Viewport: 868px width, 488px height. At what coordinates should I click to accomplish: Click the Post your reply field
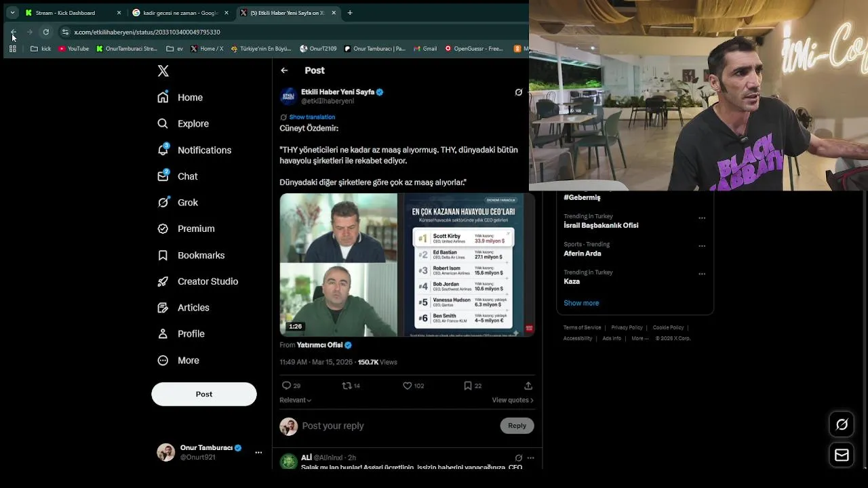coord(399,426)
